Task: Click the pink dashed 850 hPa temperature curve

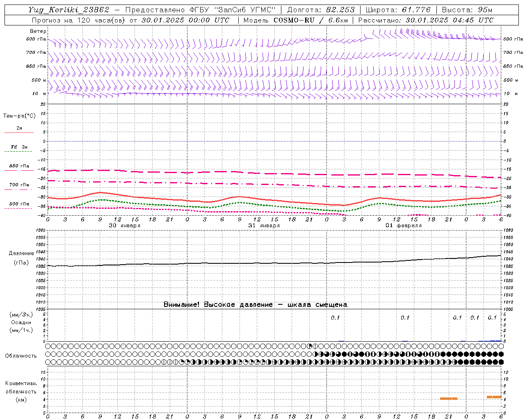Action: [x=274, y=173]
